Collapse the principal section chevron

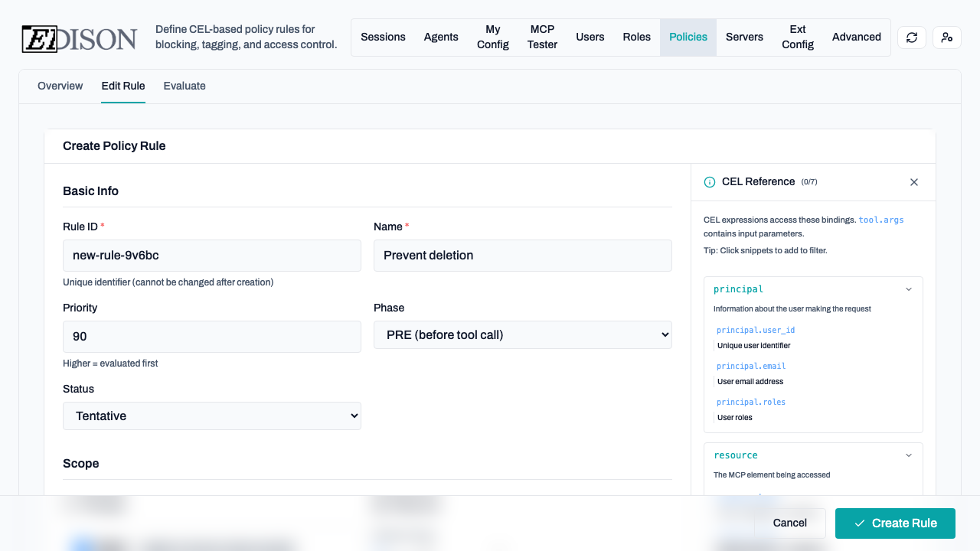coord(908,289)
